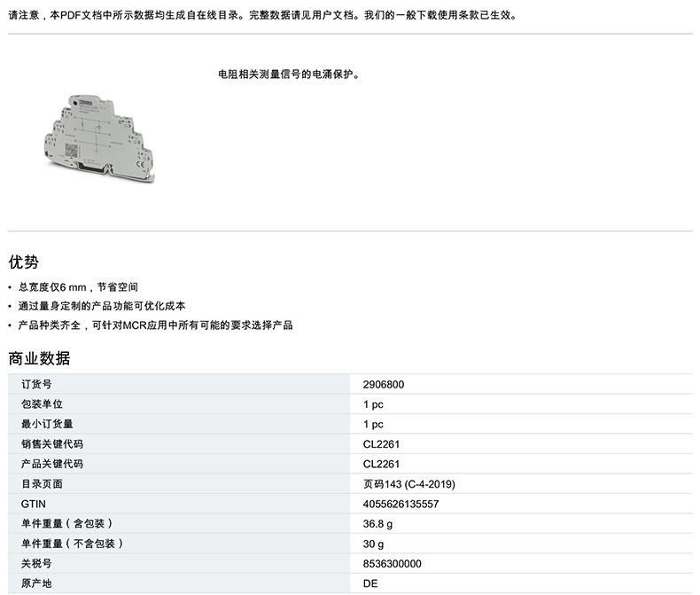Click the bullet mentioning MCR应用
Viewport: 700px width, 595px height.
point(155,325)
